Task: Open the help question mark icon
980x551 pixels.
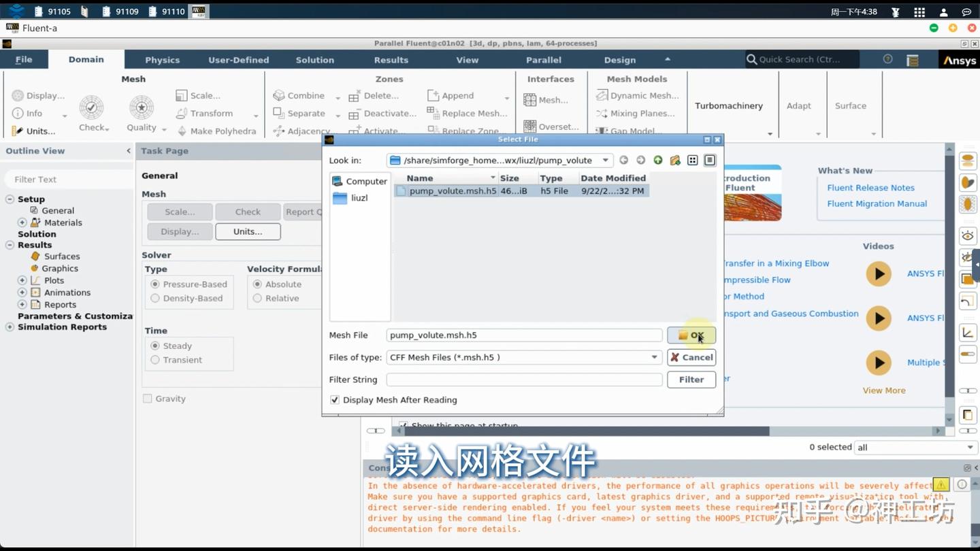Action: pyautogui.click(x=887, y=59)
